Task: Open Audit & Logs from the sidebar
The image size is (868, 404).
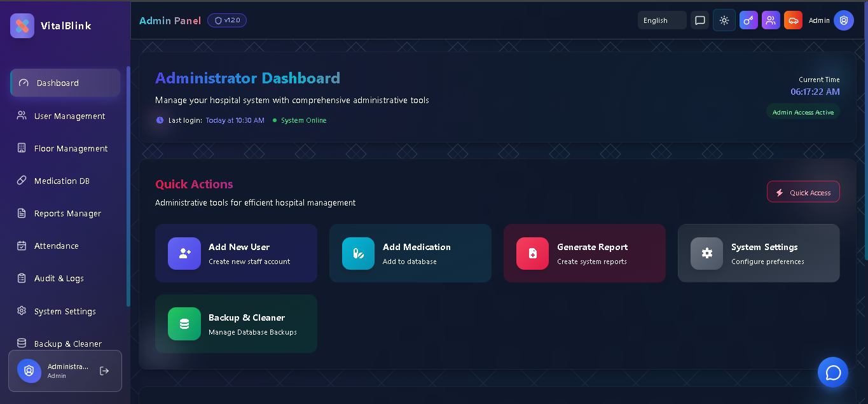Action: (x=20, y=278)
